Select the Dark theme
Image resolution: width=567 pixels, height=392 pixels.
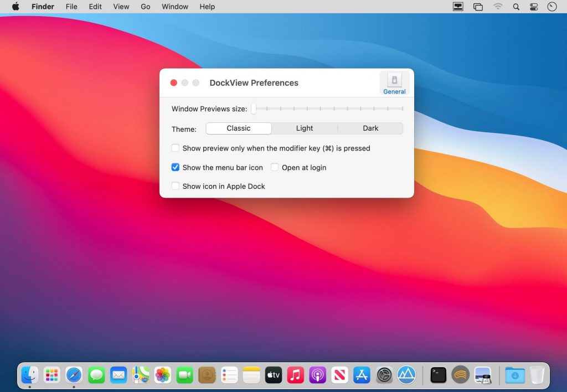pos(370,128)
